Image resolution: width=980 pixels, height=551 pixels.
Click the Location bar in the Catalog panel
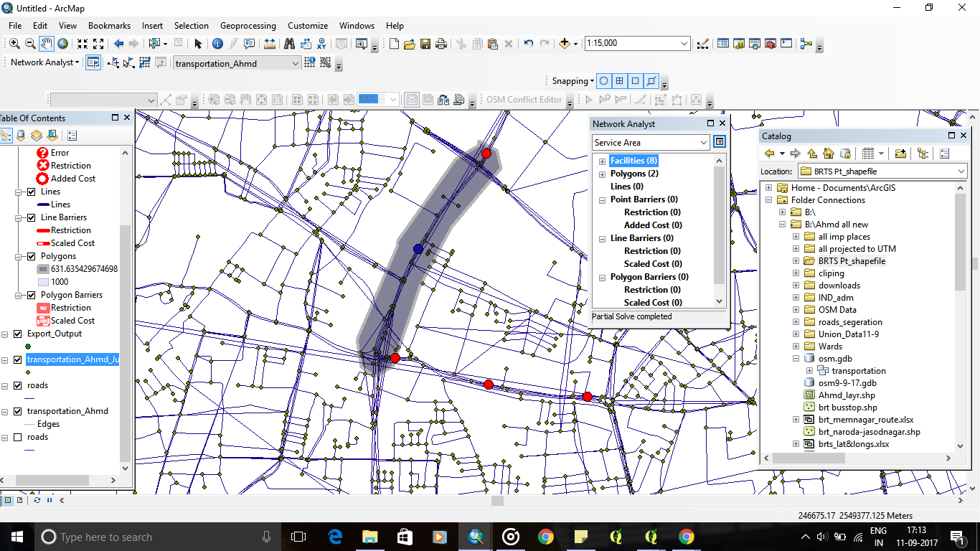click(x=882, y=171)
